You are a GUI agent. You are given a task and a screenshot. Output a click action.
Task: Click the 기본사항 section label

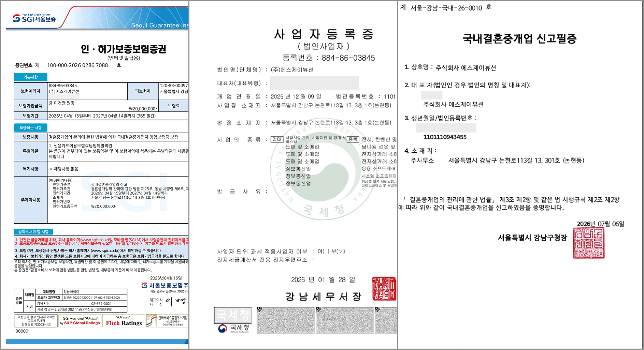(x=31, y=77)
